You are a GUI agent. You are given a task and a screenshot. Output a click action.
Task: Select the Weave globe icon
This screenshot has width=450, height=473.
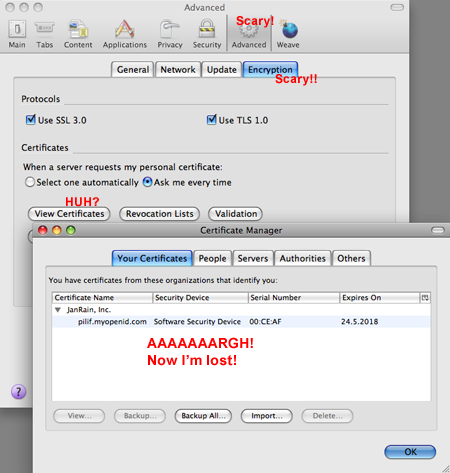289,30
